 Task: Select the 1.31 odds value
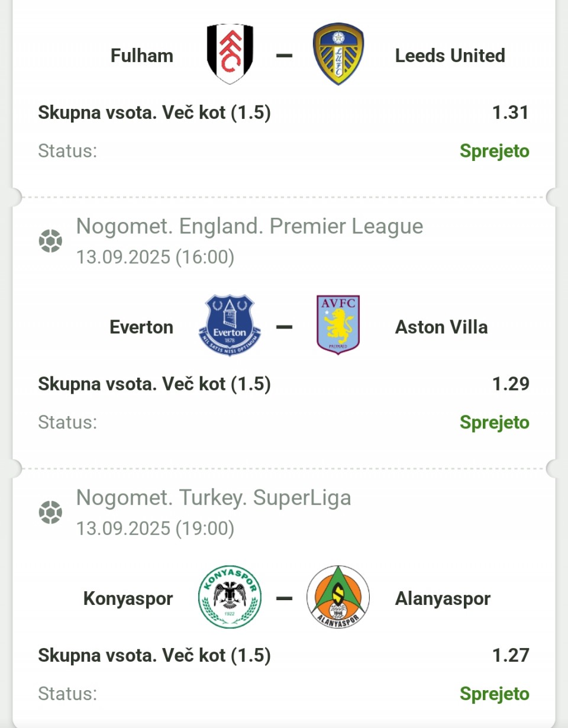point(511,112)
